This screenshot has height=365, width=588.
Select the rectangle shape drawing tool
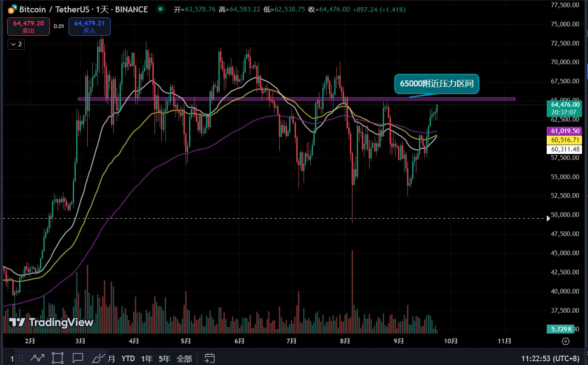57,358
